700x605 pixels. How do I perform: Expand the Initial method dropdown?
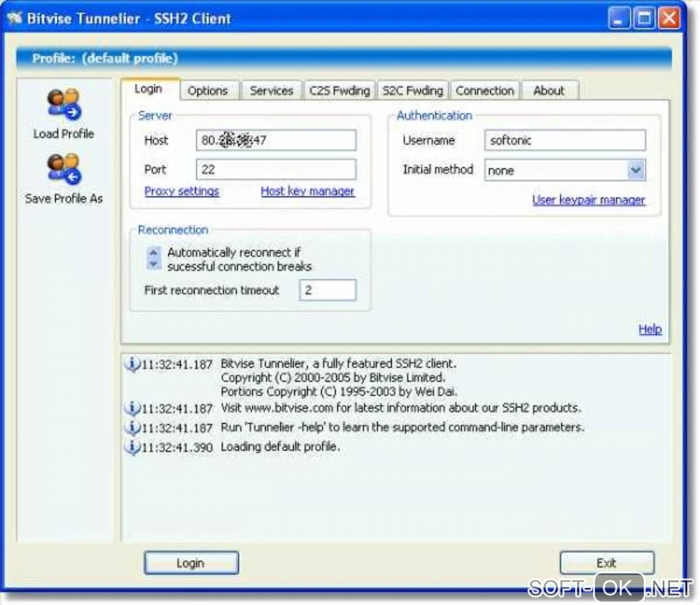click(x=636, y=170)
